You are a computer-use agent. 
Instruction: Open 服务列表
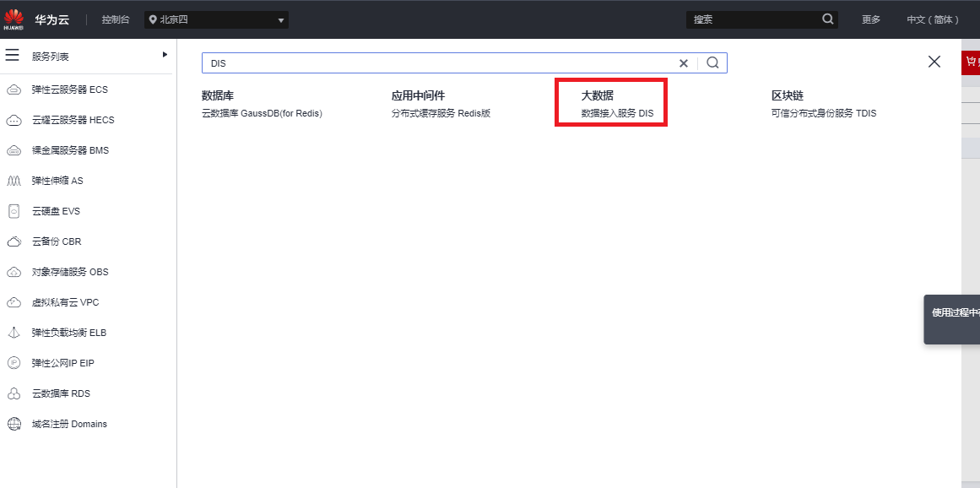pyautogui.click(x=50, y=57)
